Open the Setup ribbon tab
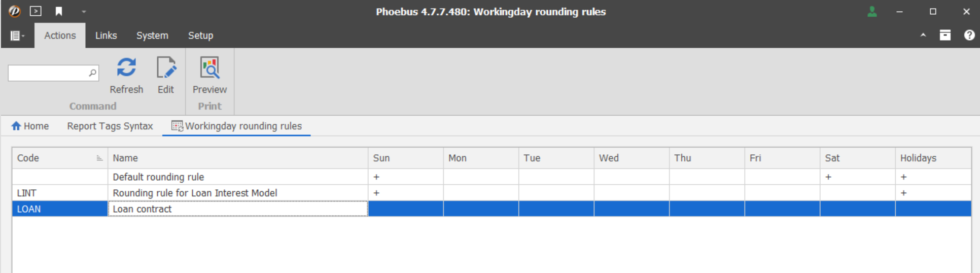 click(x=200, y=36)
